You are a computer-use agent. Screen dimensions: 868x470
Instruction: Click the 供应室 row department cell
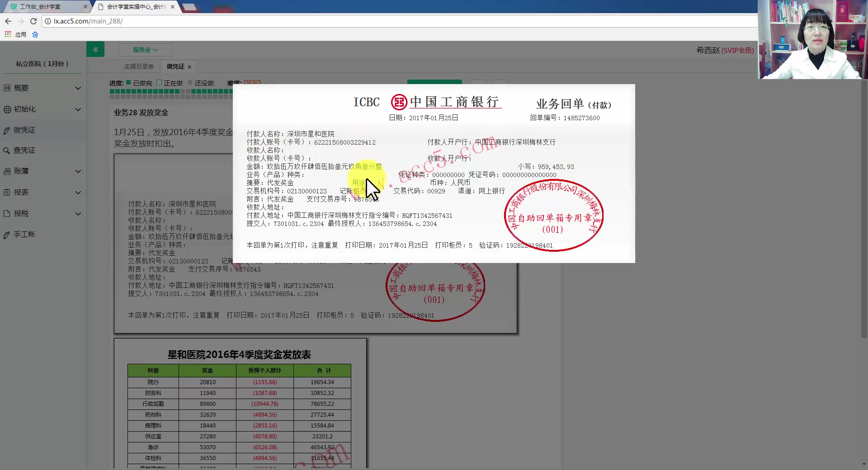click(153, 437)
